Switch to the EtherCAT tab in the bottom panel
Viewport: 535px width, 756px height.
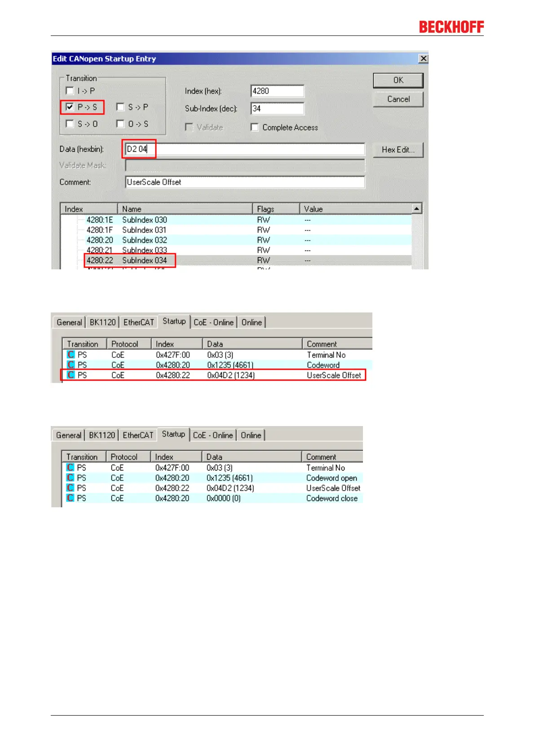click(x=138, y=435)
